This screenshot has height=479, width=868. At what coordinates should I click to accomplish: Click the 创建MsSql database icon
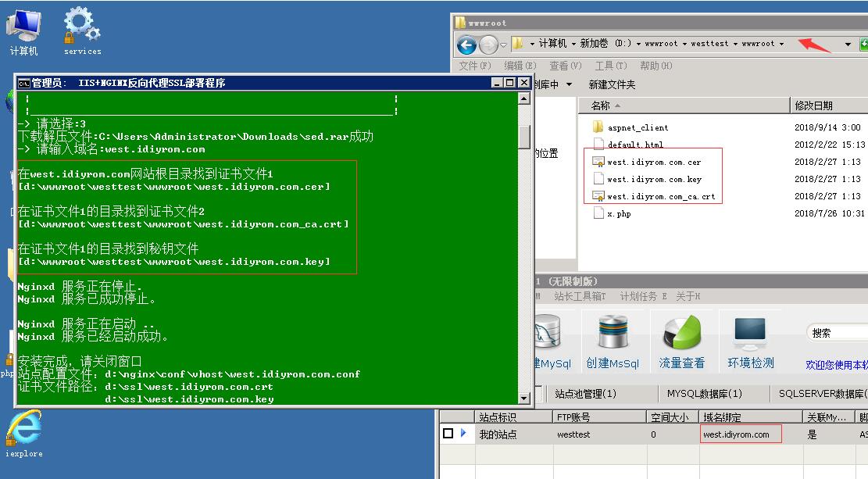coord(613,341)
